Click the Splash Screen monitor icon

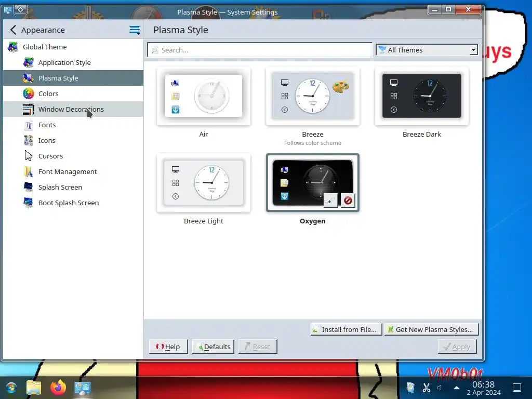pyautogui.click(x=29, y=187)
